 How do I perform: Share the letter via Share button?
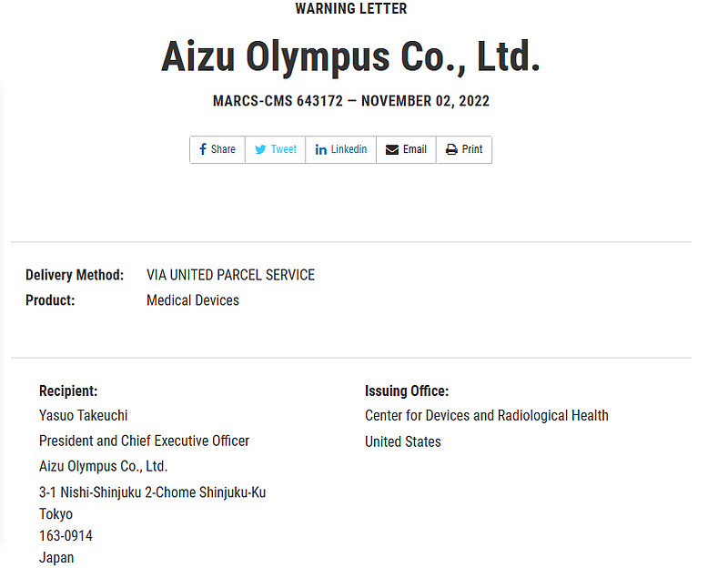click(x=217, y=149)
